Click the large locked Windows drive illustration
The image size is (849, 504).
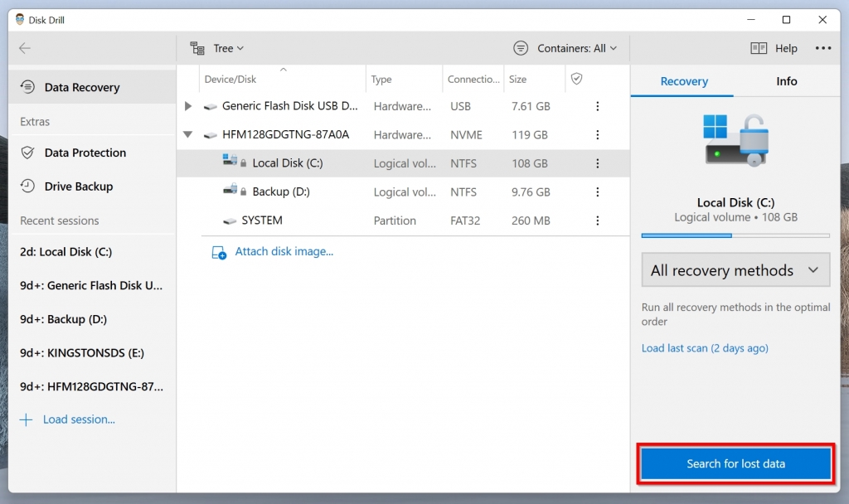[x=736, y=139]
